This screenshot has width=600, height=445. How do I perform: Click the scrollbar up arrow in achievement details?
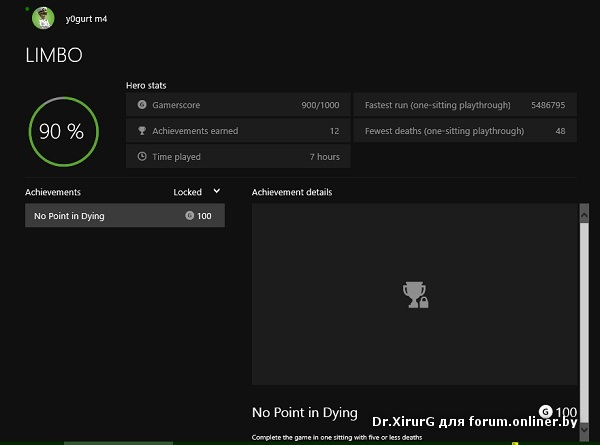pyautogui.click(x=584, y=215)
